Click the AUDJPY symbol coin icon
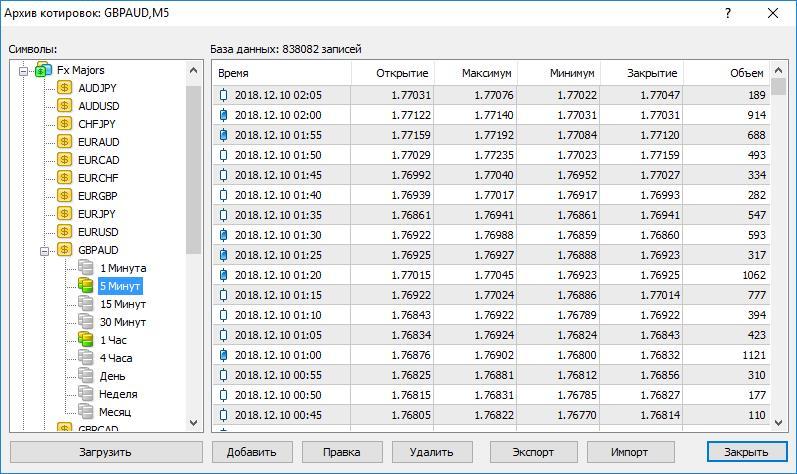 click(x=66, y=88)
